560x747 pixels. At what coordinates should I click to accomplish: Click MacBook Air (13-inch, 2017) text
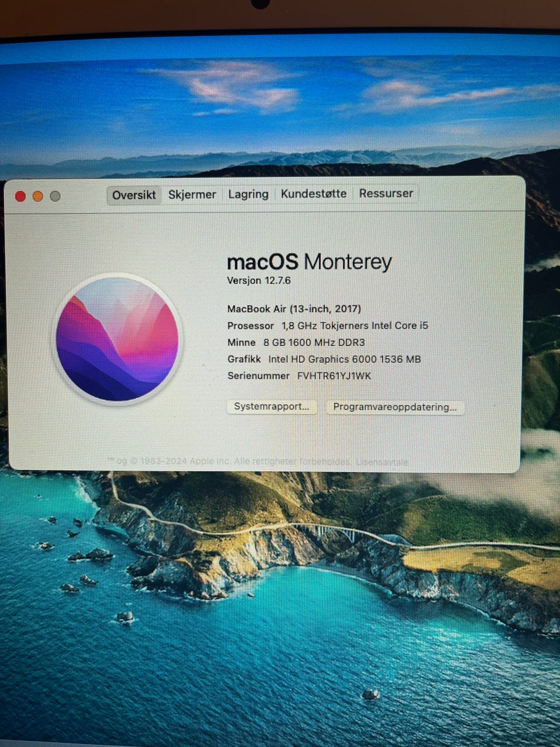[294, 309]
